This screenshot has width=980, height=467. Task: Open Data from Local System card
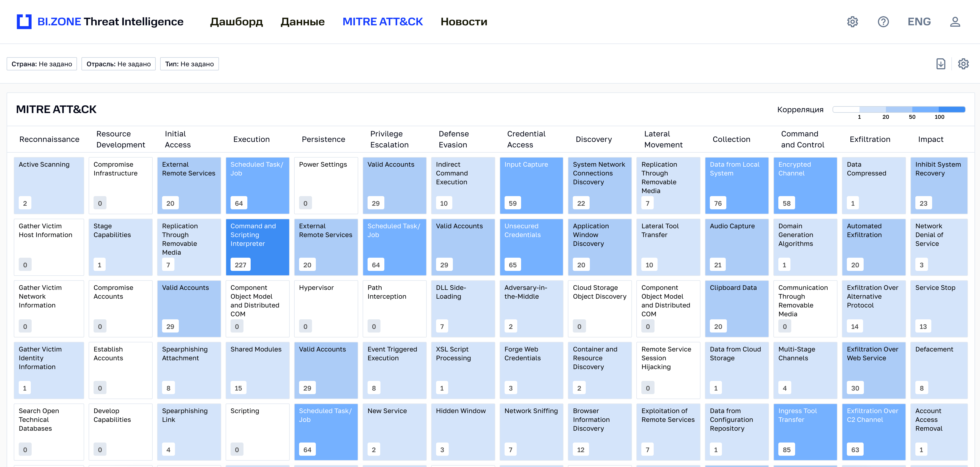coord(737,186)
